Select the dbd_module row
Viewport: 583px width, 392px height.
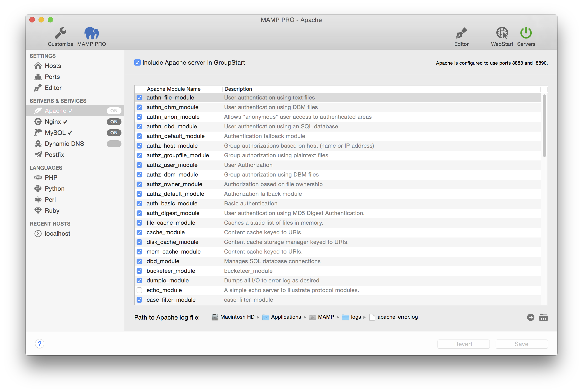coord(338,261)
